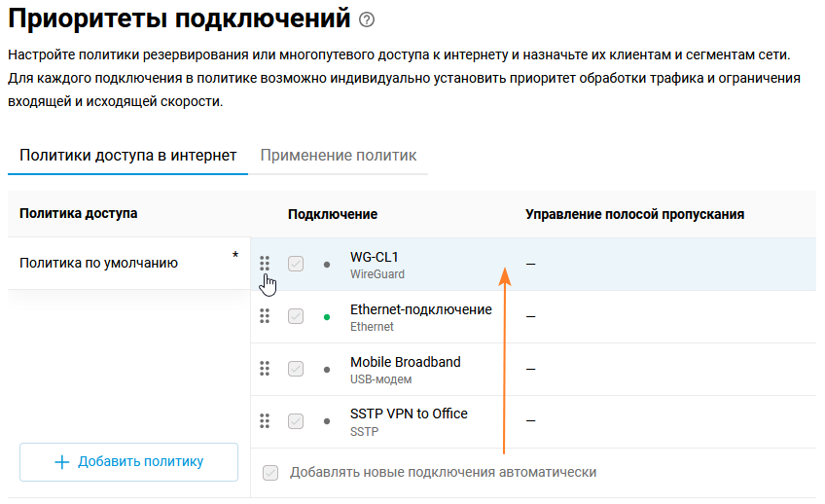Image resolution: width=825 pixels, height=504 pixels.
Task: Open the 'Политики доступа в интернет' tab
Action: point(127,156)
